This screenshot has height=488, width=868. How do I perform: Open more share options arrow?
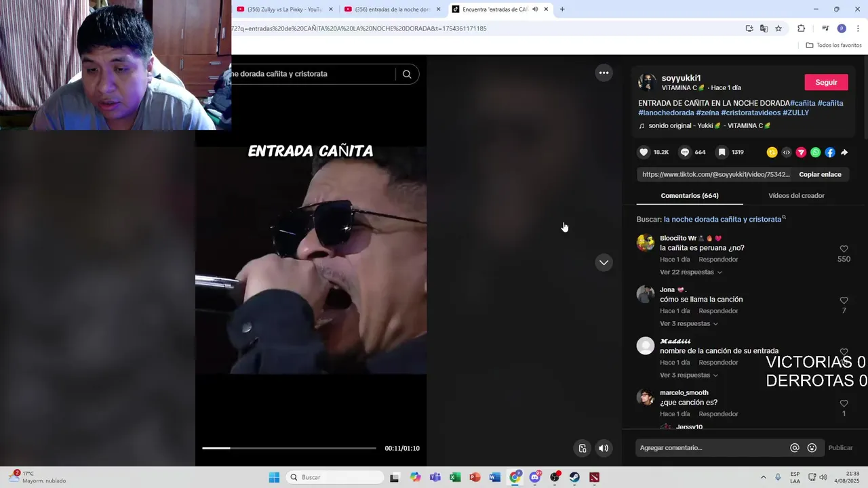click(844, 152)
